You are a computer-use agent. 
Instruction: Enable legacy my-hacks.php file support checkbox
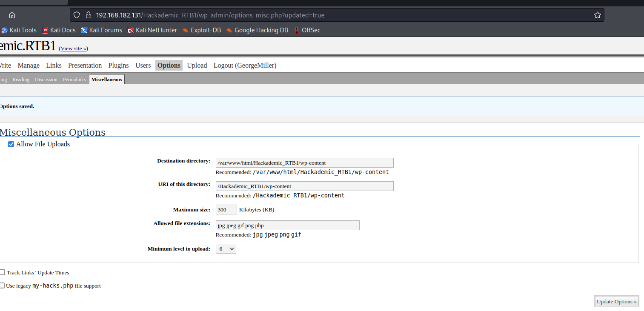tap(2, 285)
